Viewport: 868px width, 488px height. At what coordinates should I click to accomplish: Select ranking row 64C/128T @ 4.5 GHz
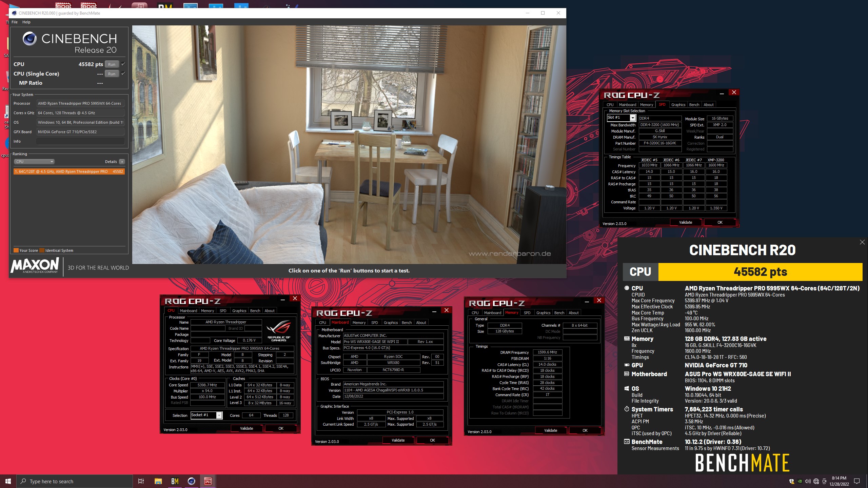[69, 171]
